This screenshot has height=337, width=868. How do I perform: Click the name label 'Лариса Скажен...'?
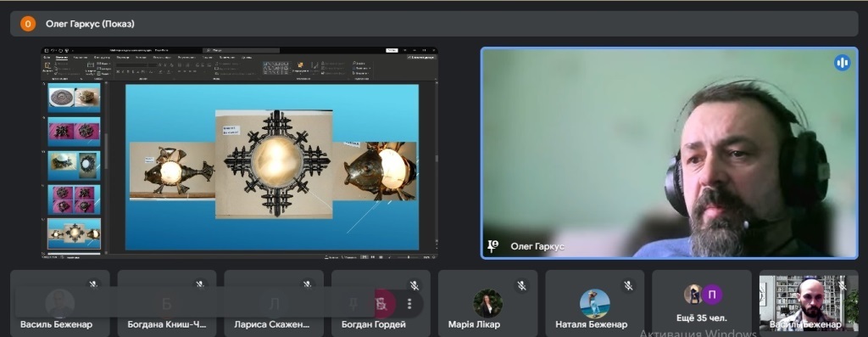272,324
